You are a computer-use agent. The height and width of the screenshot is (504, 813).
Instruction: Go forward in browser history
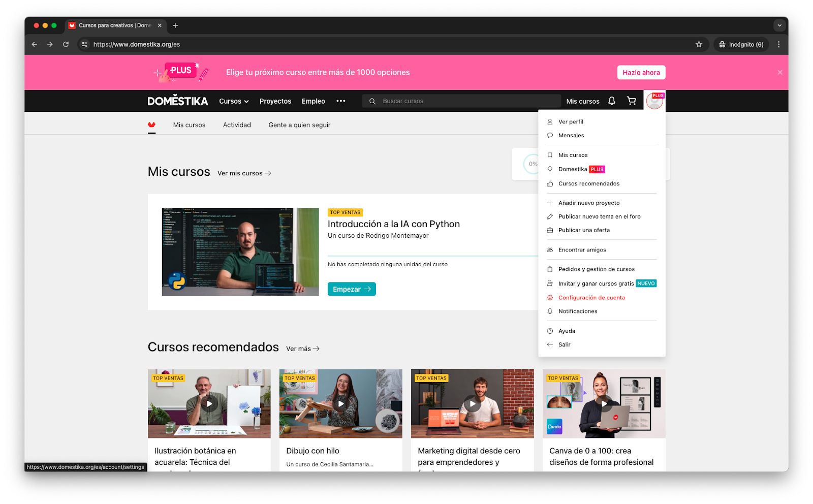point(50,44)
